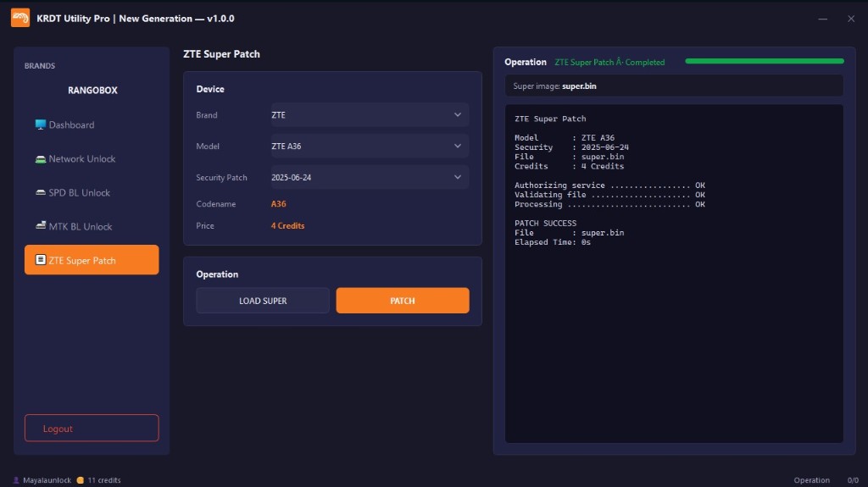The height and width of the screenshot is (487, 868).
Task: Click the A36 codename value
Action: pos(278,203)
